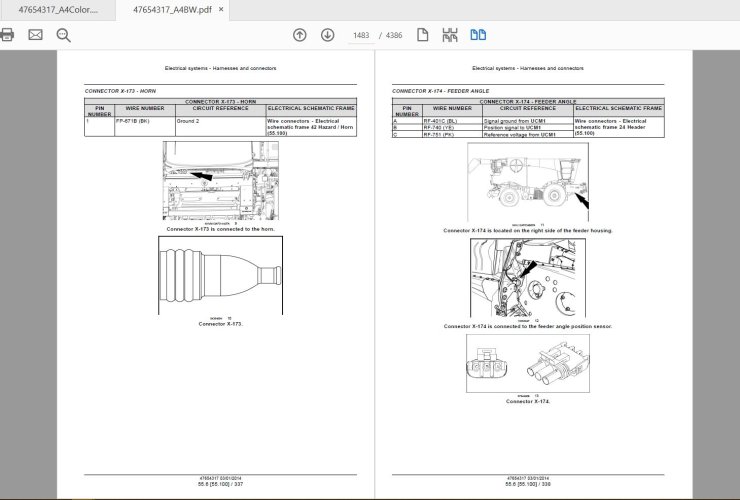Viewport: 740px width, 500px height.
Task: Toggle two-page view icon
Action: (x=478, y=35)
